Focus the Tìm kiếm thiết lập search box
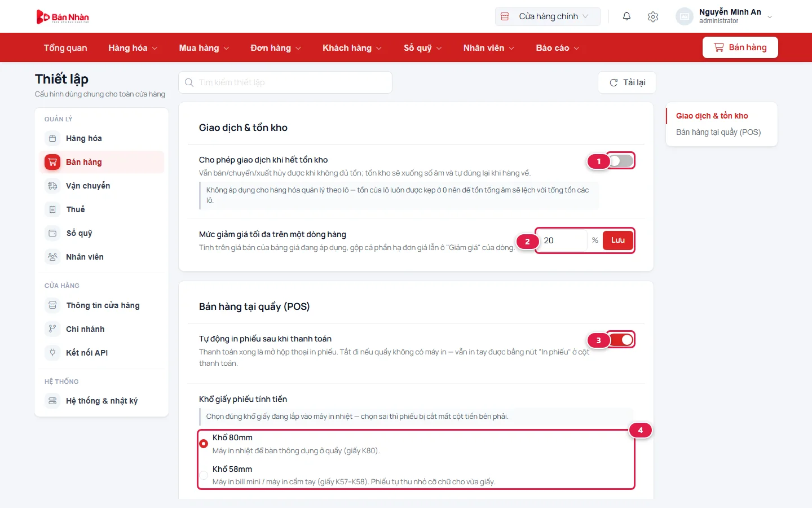The height and width of the screenshot is (508, 812). pyautogui.click(x=285, y=82)
